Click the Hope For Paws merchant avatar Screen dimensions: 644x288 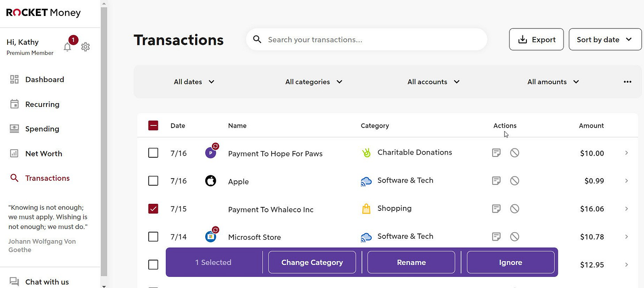(x=211, y=153)
